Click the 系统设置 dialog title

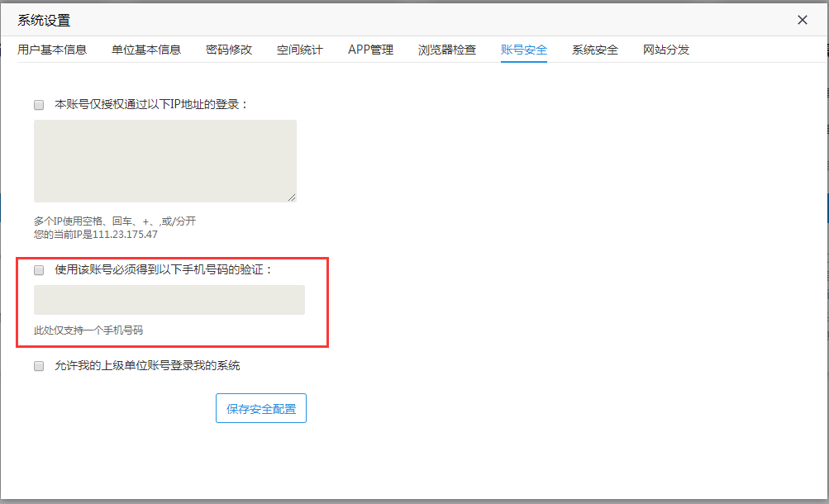(44, 20)
